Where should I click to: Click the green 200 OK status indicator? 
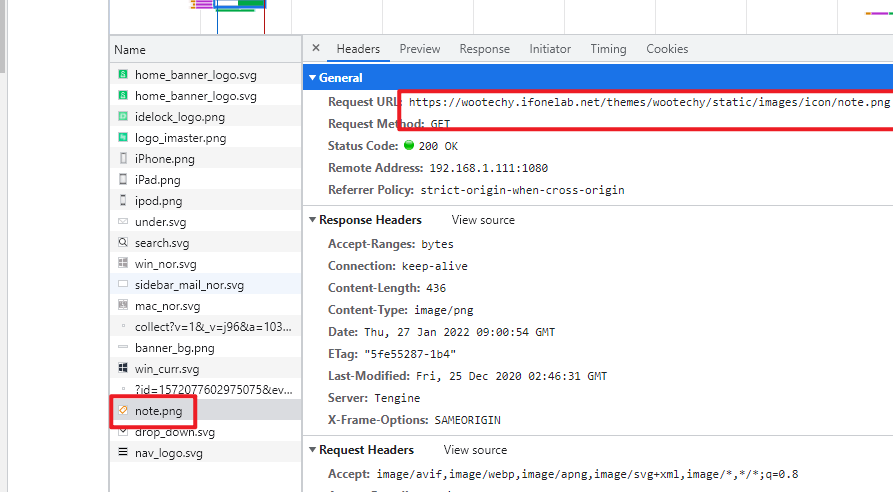[x=409, y=146]
